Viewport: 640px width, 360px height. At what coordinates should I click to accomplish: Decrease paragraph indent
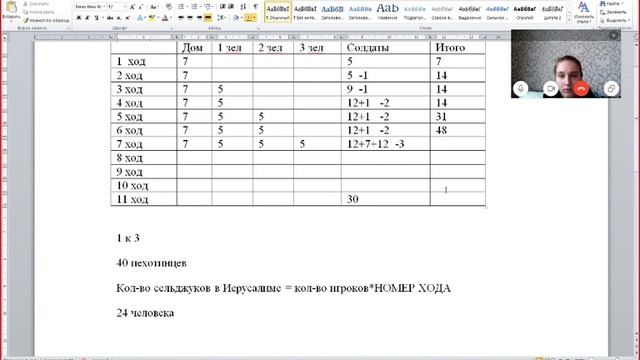click(x=222, y=7)
